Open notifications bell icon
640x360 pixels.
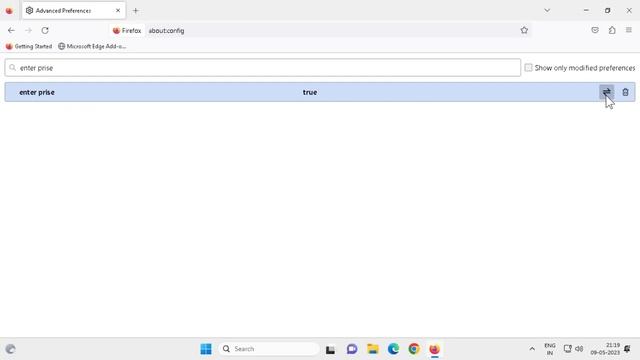pyautogui.click(x=627, y=349)
